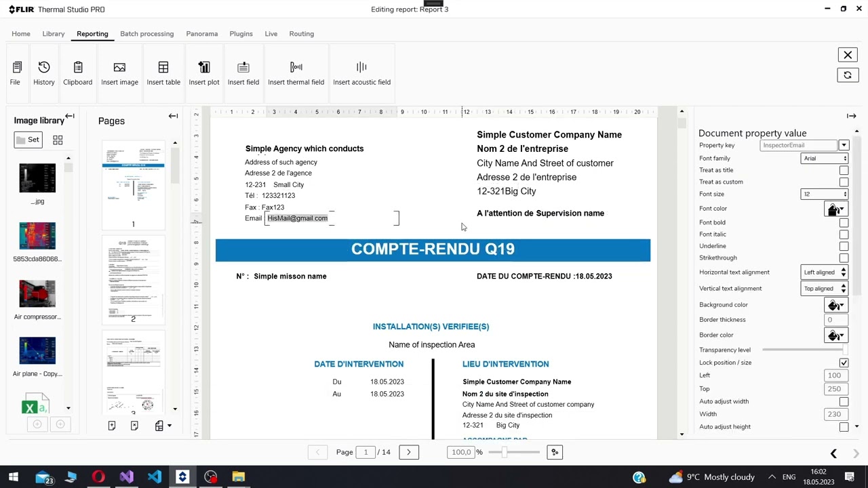Adjust Transparency level slider
Image resolution: width=868 pixels, height=488 pixels.
(805, 350)
